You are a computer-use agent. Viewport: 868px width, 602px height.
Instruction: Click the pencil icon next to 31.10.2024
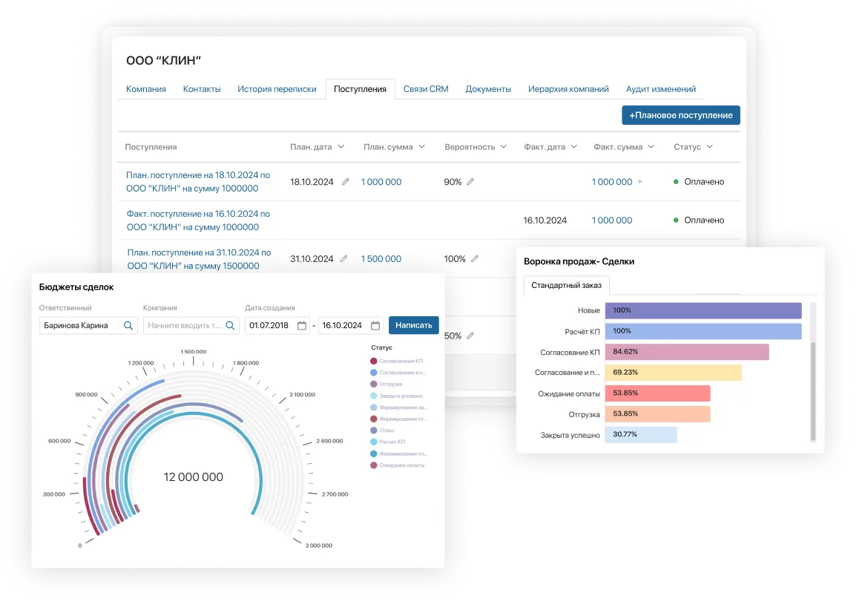point(343,259)
